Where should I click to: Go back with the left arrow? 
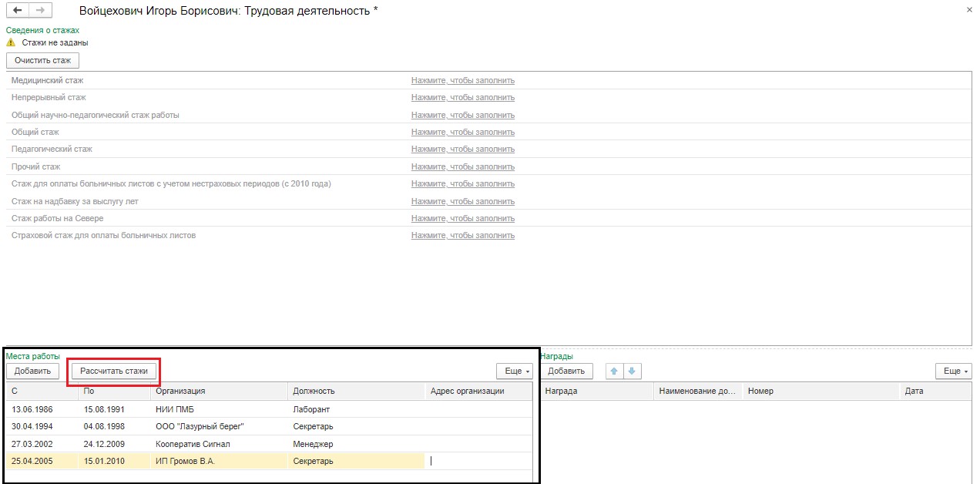coord(17,11)
